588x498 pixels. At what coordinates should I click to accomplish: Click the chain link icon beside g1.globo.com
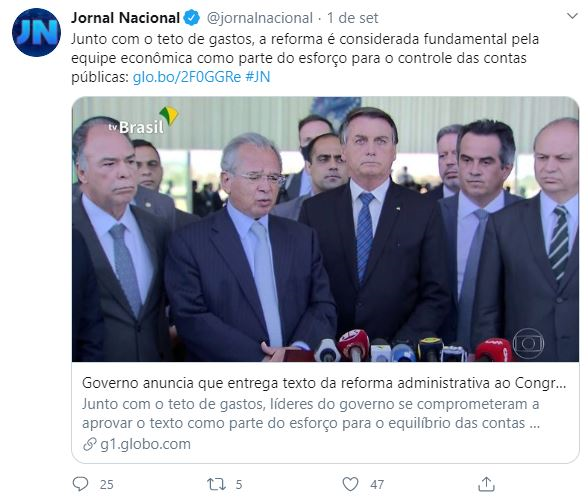click(90, 444)
